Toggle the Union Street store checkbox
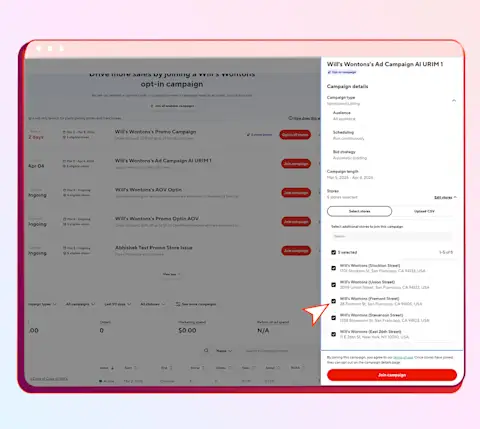 coord(333,285)
